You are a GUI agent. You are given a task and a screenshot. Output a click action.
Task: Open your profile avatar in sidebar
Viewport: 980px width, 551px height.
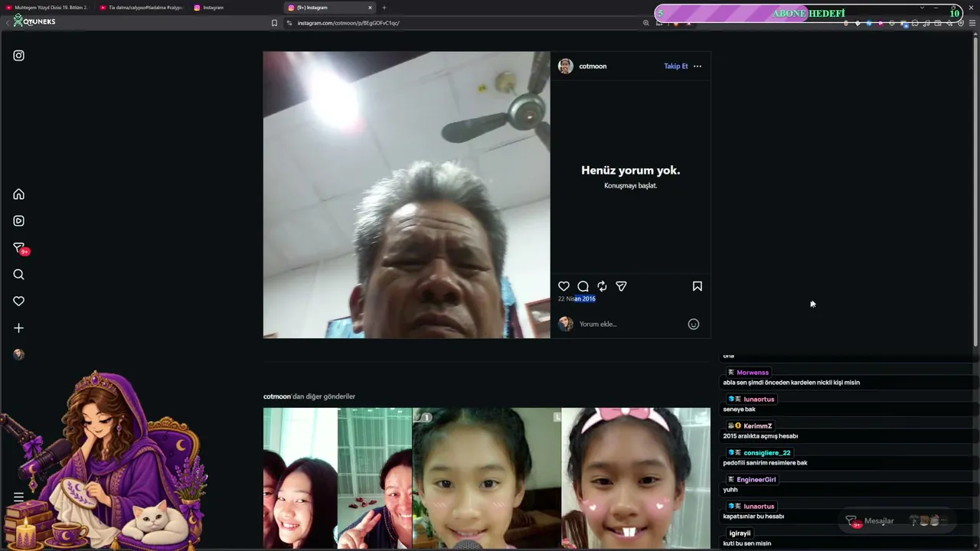18,354
